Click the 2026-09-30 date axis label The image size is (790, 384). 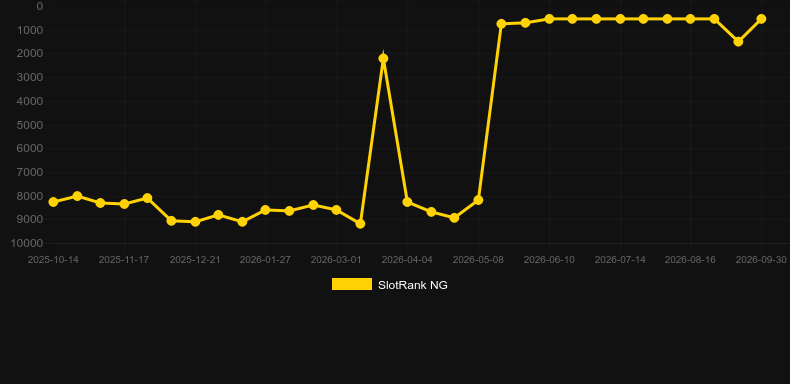click(x=761, y=260)
